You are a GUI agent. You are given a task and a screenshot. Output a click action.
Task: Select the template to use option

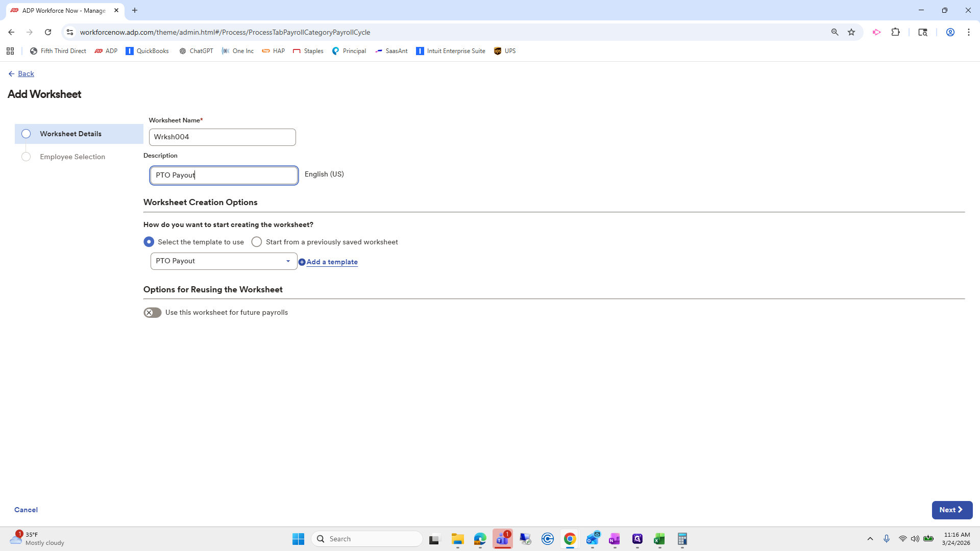tap(149, 241)
